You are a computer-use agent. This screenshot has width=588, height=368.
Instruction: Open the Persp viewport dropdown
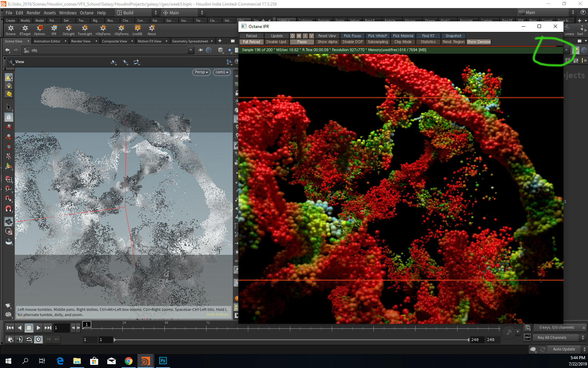(202, 72)
